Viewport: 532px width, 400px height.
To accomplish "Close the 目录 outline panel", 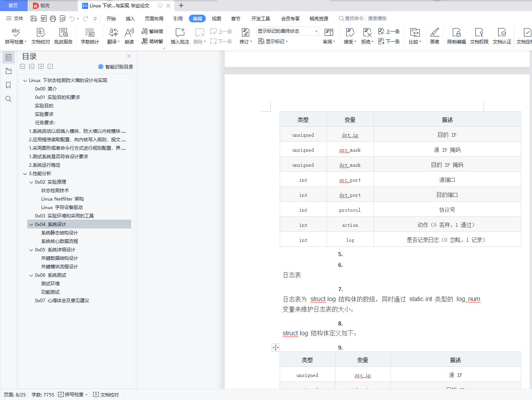I will tap(129, 56).
